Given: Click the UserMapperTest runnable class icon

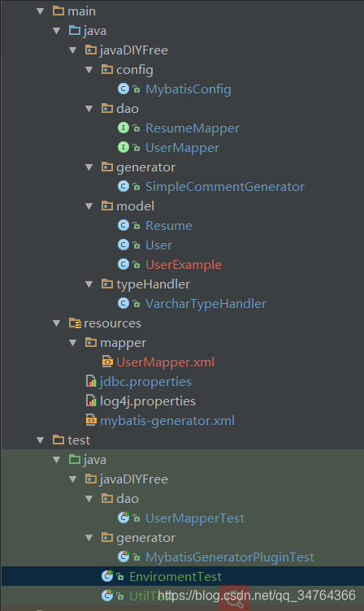Looking at the screenshot, I should point(123,518).
